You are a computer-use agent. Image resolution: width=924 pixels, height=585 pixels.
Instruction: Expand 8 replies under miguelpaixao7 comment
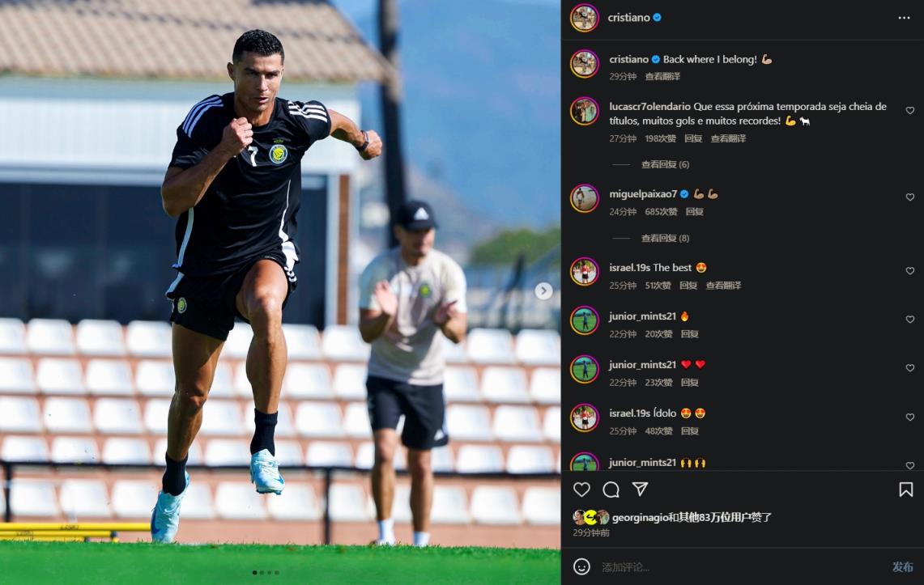(665, 238)
